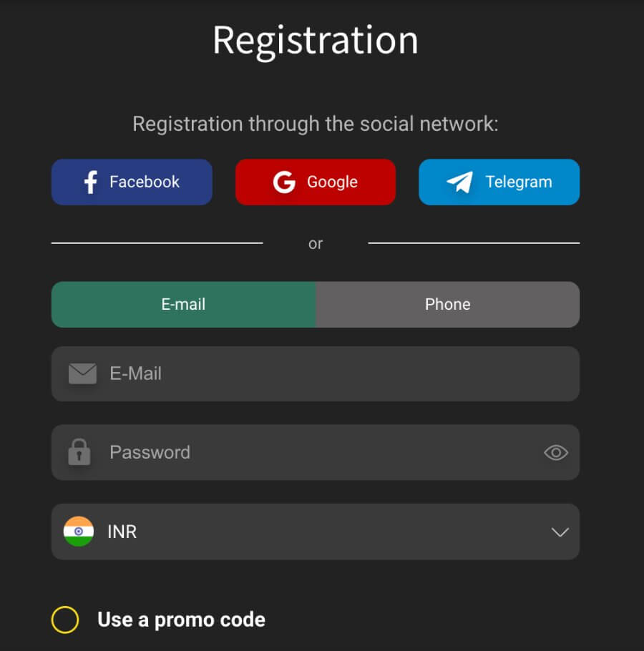Image resolution: width=644 pixels, height=651 pixels.
Task: Sign up through Telegram
Action: point(499,182)
